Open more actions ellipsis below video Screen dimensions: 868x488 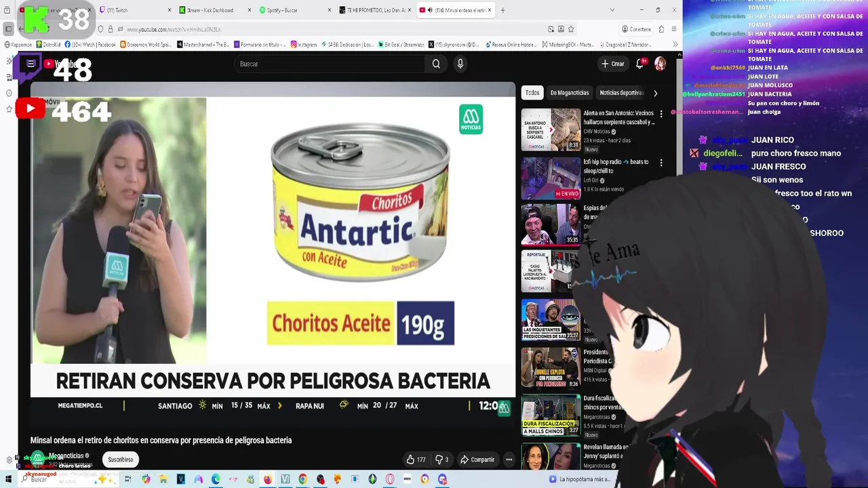click(x=509, y=460)
